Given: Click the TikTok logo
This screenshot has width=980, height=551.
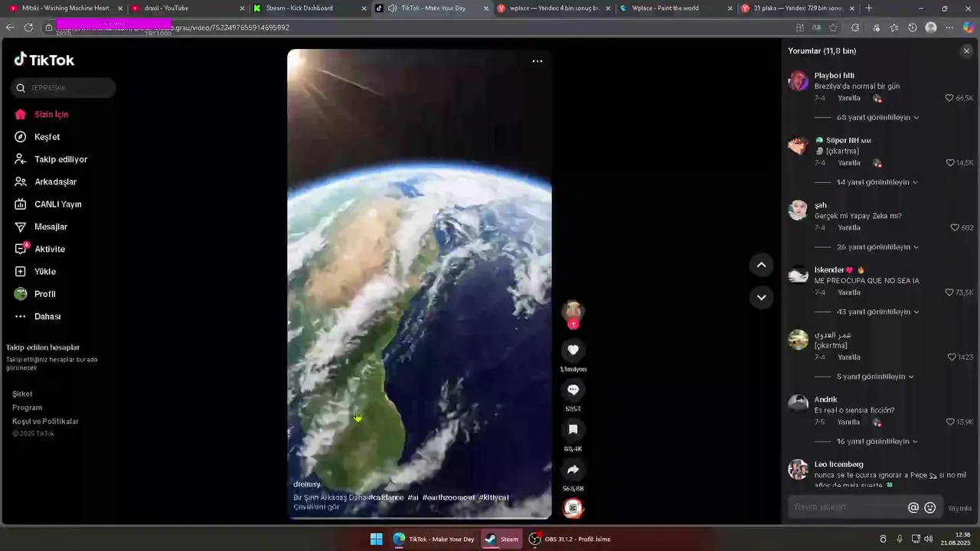Looking at the screenshot, I should 44,60.
